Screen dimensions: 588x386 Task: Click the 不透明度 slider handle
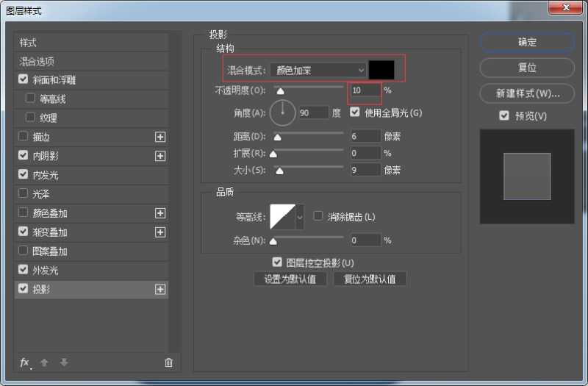tap(281, 91)
